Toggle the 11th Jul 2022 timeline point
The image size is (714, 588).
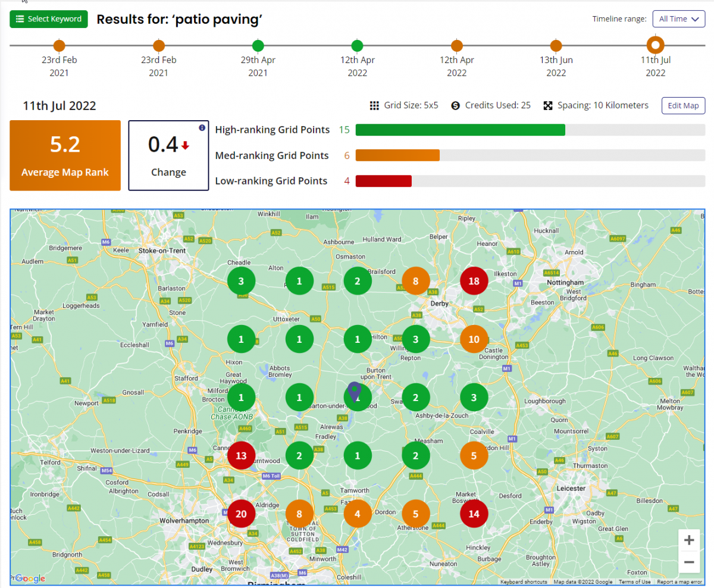click(655, 45)
